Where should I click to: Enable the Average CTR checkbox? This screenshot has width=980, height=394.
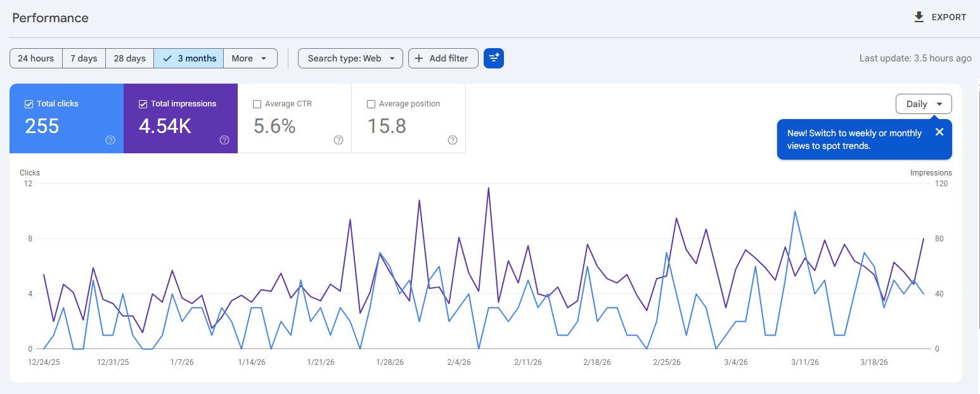tap(257, 104)
